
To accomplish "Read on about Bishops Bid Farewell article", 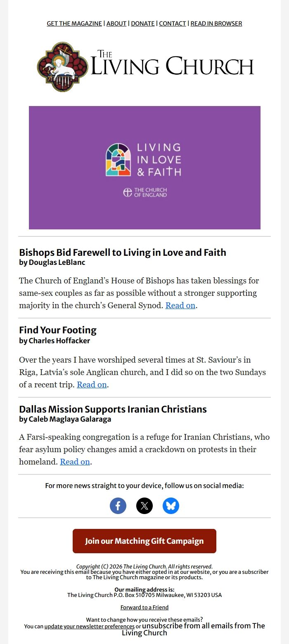I will [180, 305].
